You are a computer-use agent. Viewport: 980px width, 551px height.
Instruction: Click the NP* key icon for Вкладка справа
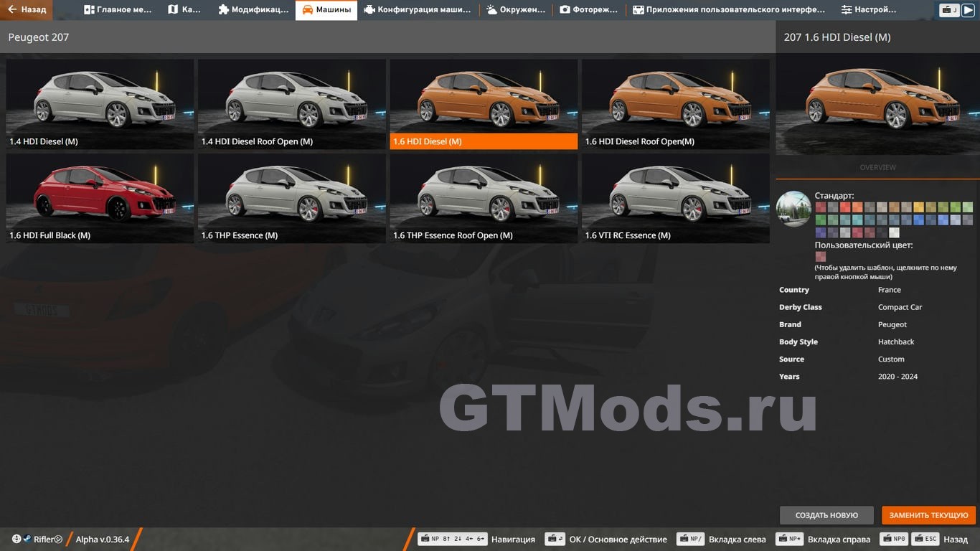pos(789,539)
